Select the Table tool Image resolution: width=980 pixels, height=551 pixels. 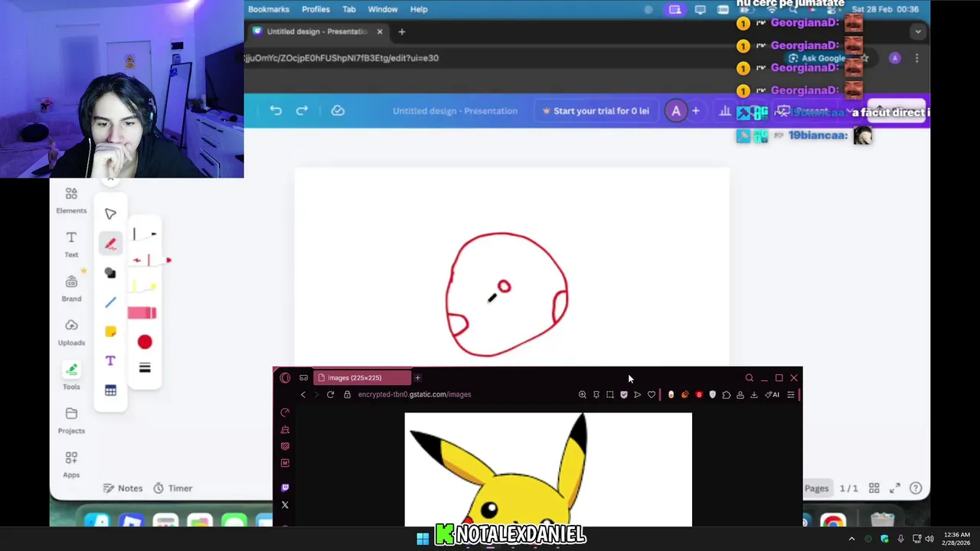[x=110, y=390]
